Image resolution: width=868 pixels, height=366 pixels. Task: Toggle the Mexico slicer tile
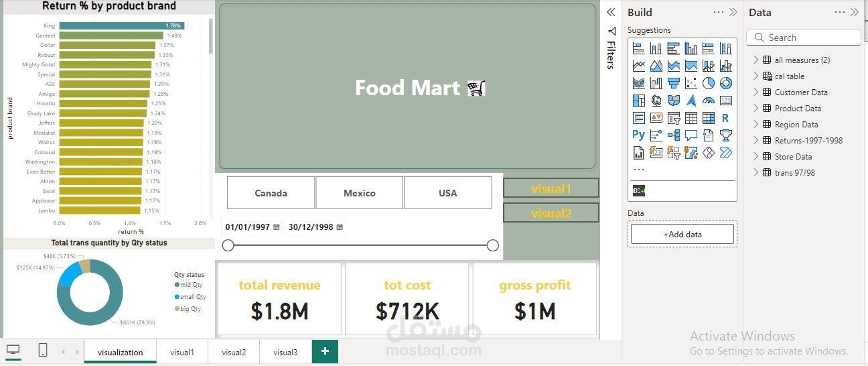coord(360,193)
